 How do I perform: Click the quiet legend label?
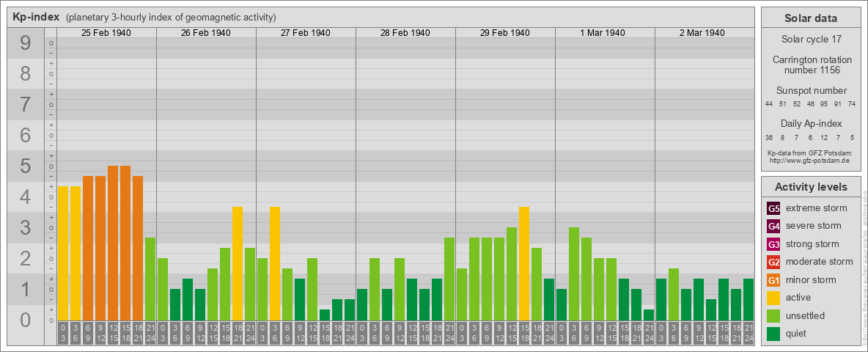point(798,334)
